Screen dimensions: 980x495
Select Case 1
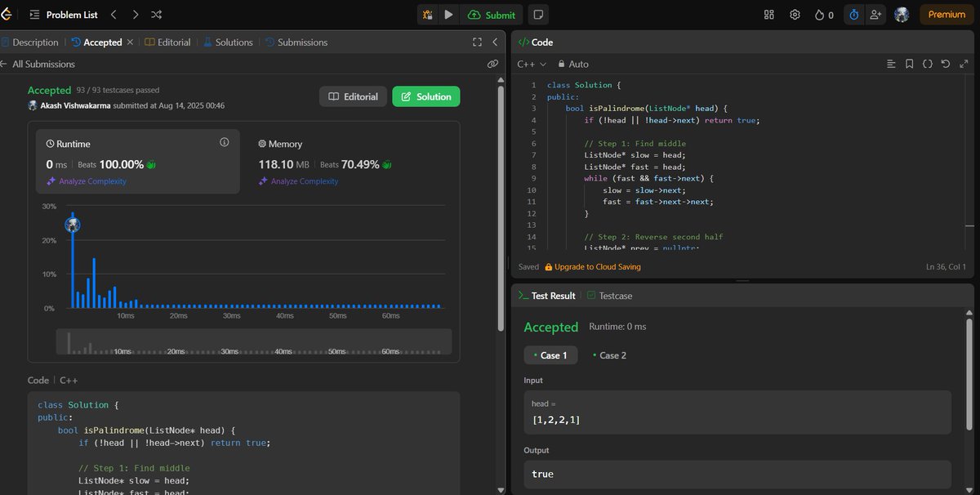550,355
